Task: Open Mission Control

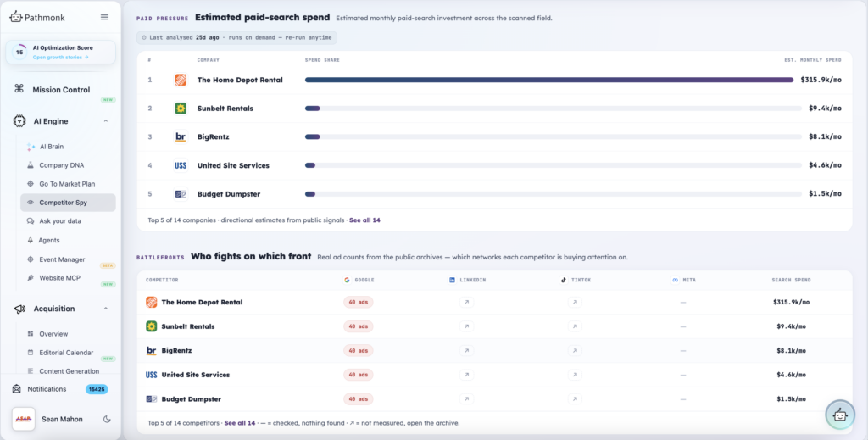Action: [x=61, y=90]
